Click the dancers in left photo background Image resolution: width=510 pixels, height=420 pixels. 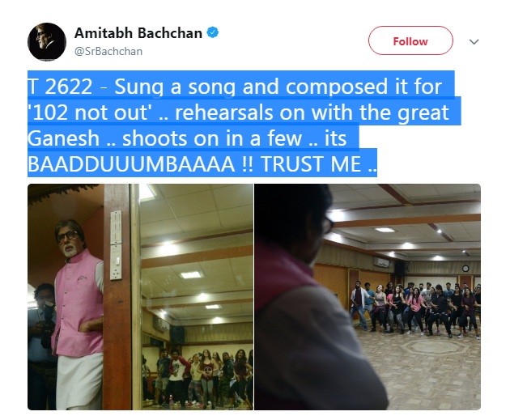point(198,379)
